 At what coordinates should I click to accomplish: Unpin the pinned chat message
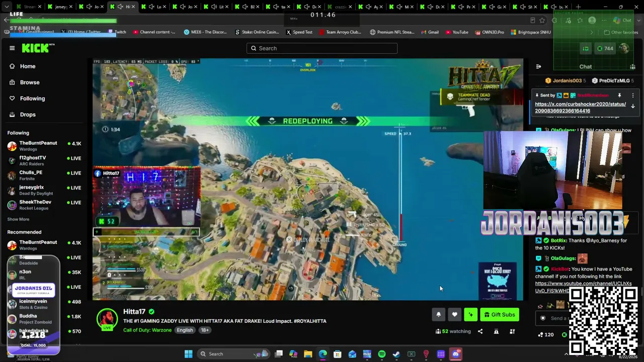pos(619,96)
